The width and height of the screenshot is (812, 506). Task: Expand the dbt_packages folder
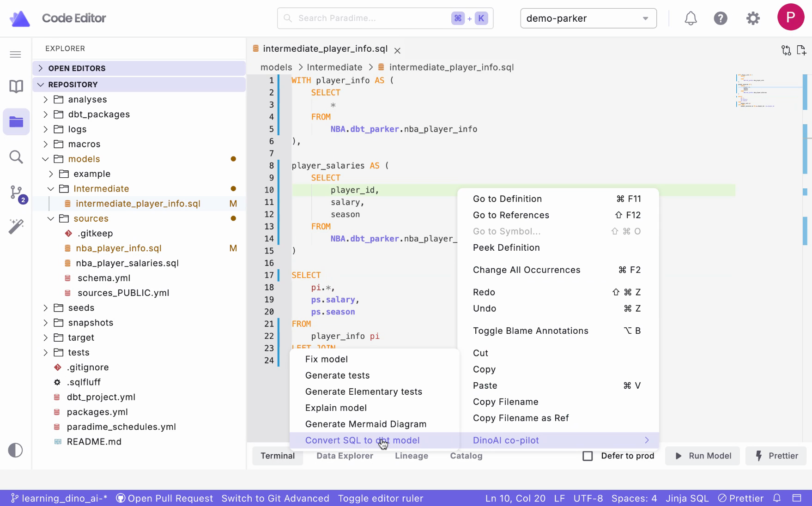tap(99, 114)
